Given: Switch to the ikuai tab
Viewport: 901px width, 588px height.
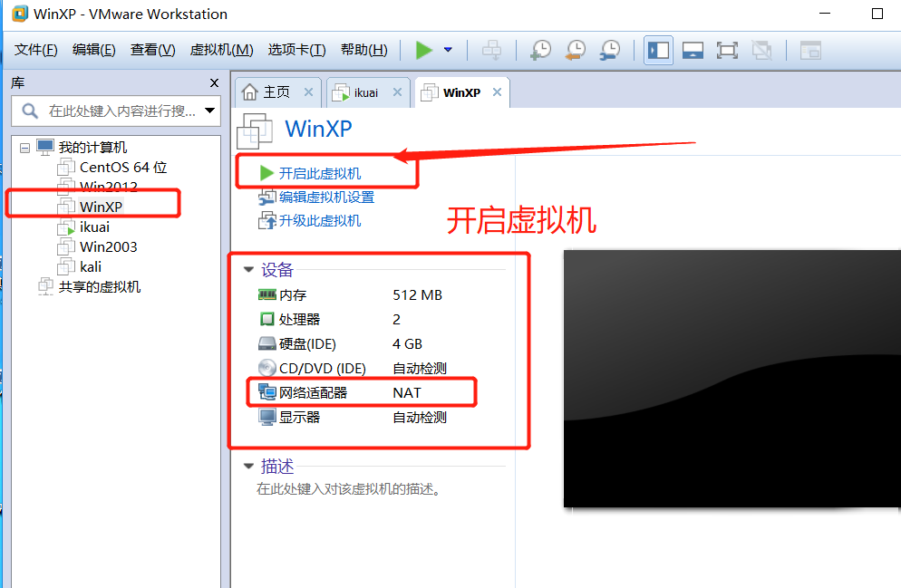Looking at the screenshot, I should click(368, 92).
